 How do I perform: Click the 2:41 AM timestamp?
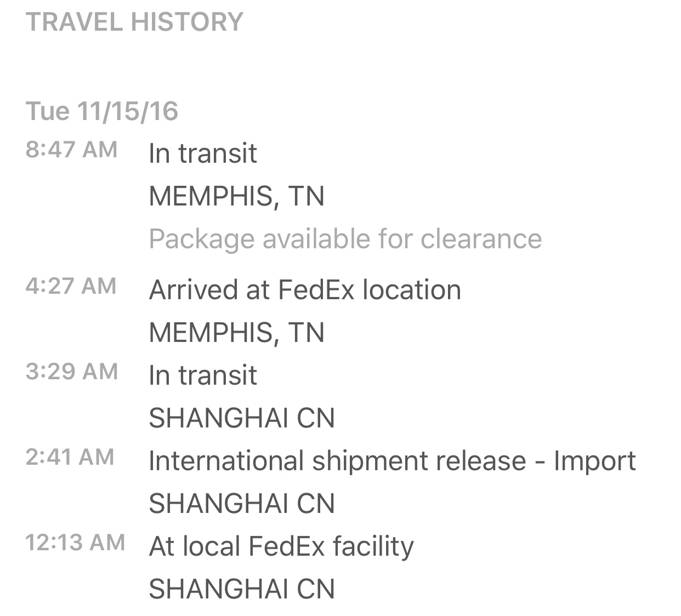click(70, 457)
